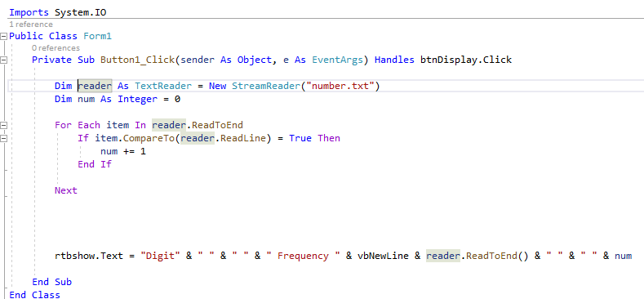
Task: Click the "vbNewLine" constant
Action: pyautogui.click(x=383, y=256)
